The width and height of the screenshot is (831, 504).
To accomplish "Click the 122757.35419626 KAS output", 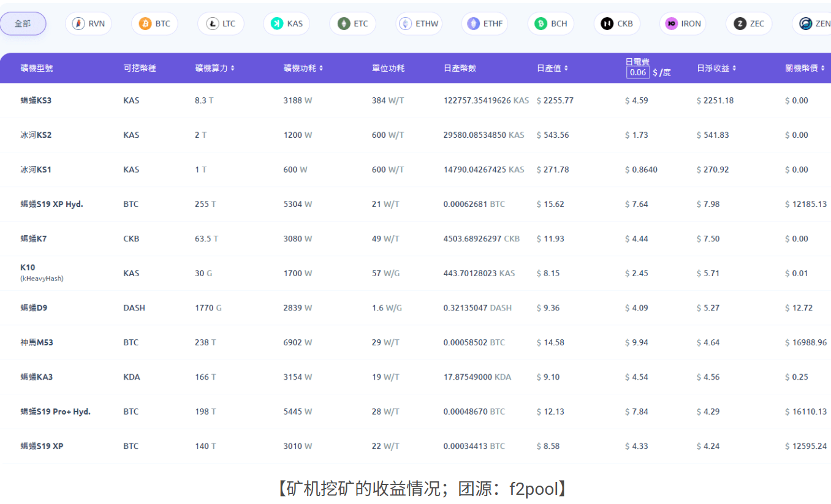I will pos(487,100).
